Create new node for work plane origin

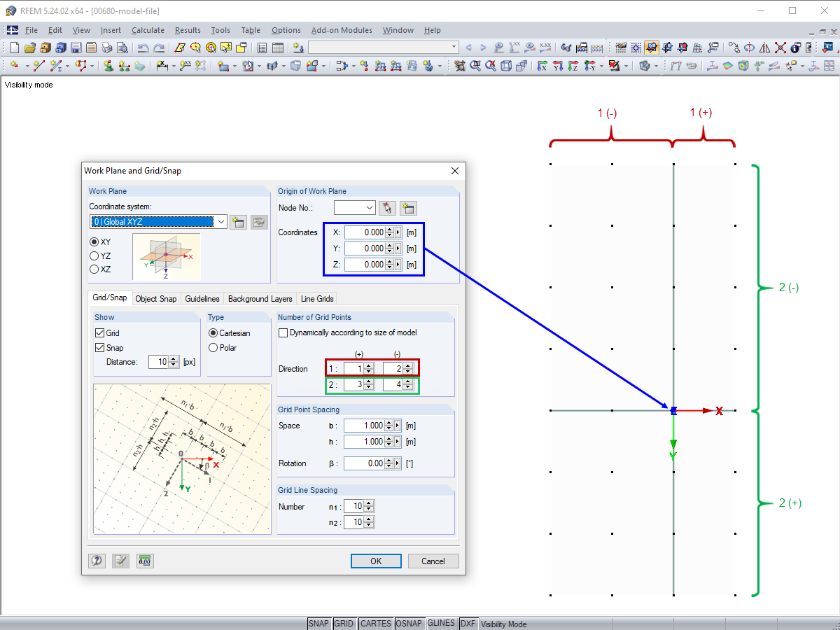408,208
